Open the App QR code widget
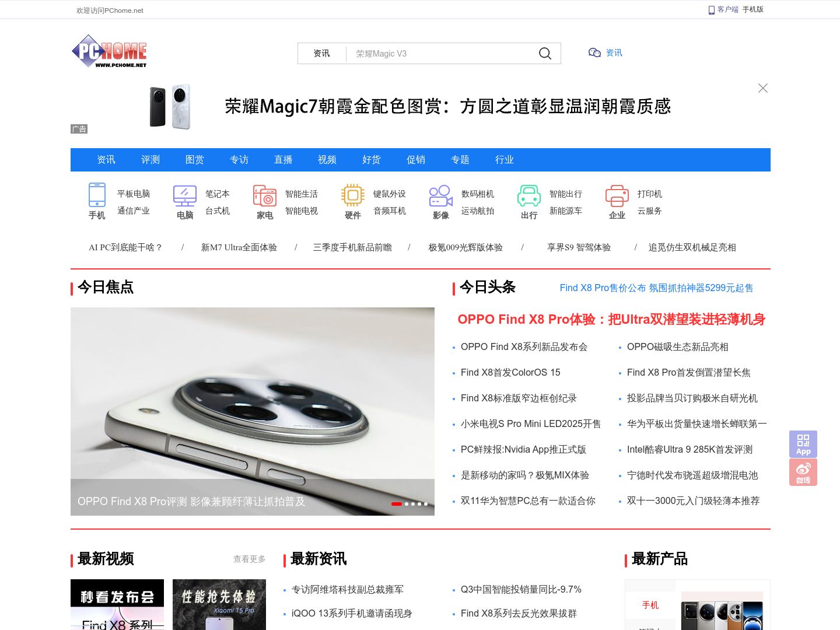Image resolution: width=840 pixels, height=630 pixels. click(803, 444)
